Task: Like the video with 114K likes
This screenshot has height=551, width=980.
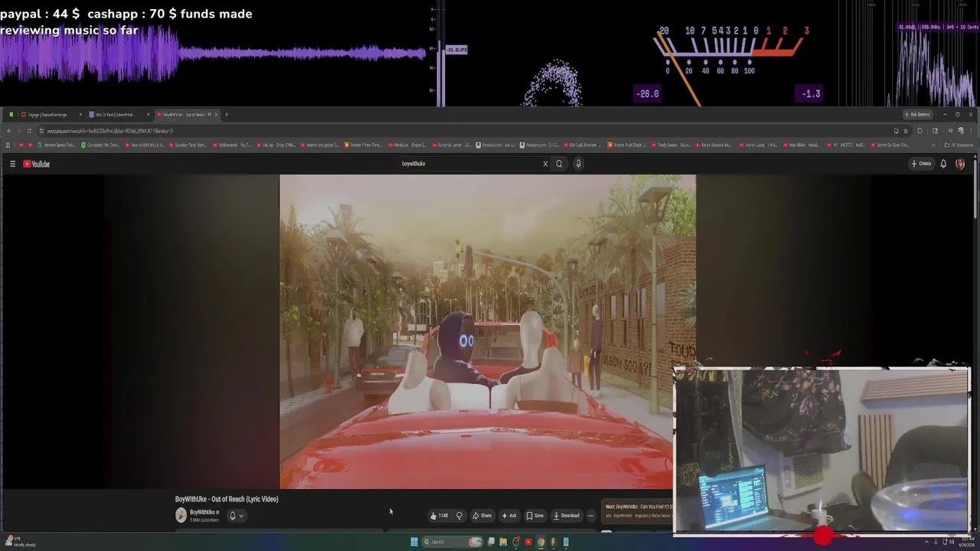Action: (439, 516)
